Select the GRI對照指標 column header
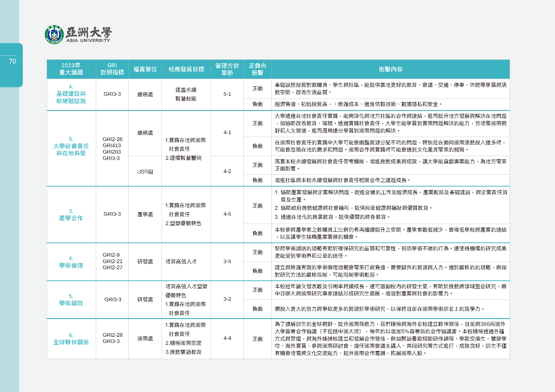 click(112, 69)
